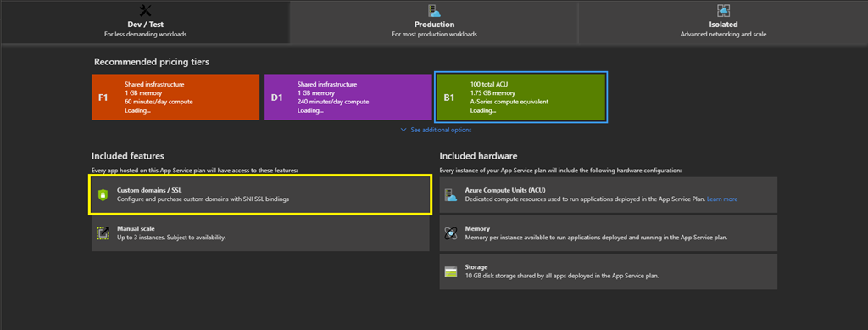Click the Custom domains / SSL feature card
868x330 pixels.
pyautogui.click(x=260, y=194)
